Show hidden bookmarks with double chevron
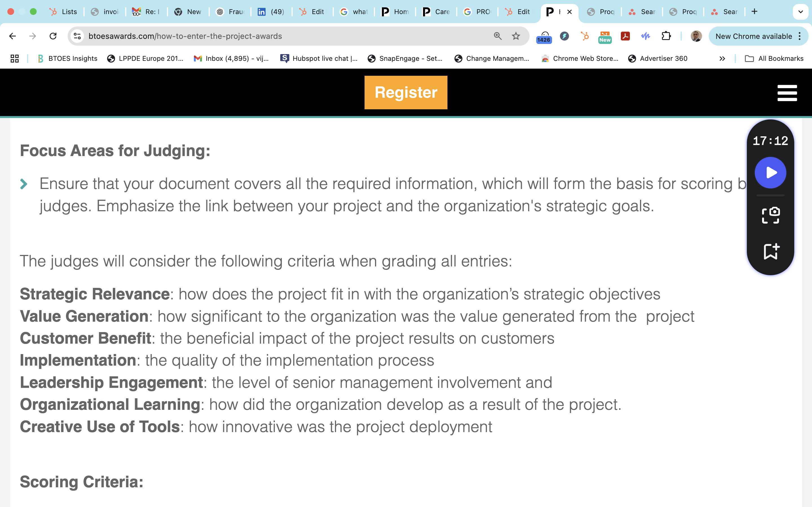Screen dimensions: 812x507 pyautogui.click(x=722, y=59)
